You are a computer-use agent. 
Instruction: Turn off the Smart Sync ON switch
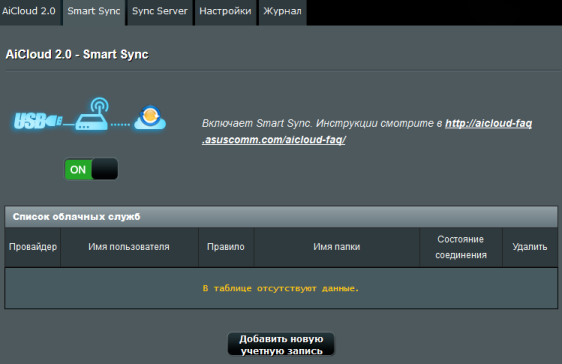91,169
